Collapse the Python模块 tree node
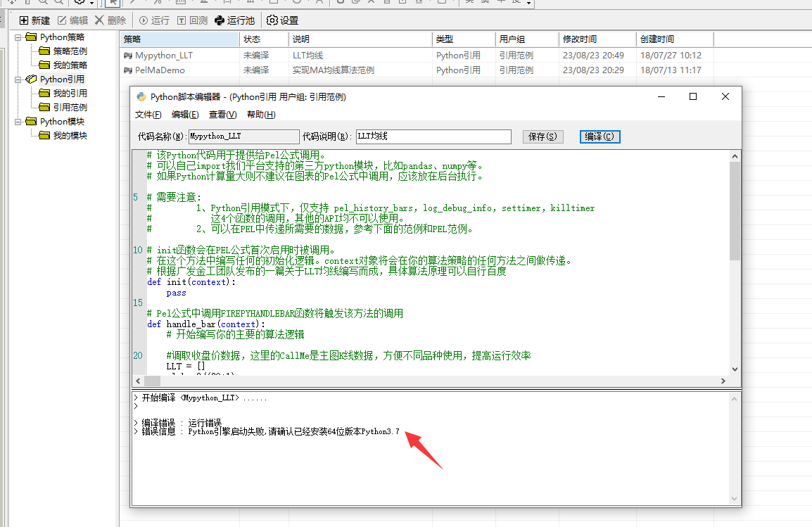The image size is (812, 527). (x=18, y=122)
